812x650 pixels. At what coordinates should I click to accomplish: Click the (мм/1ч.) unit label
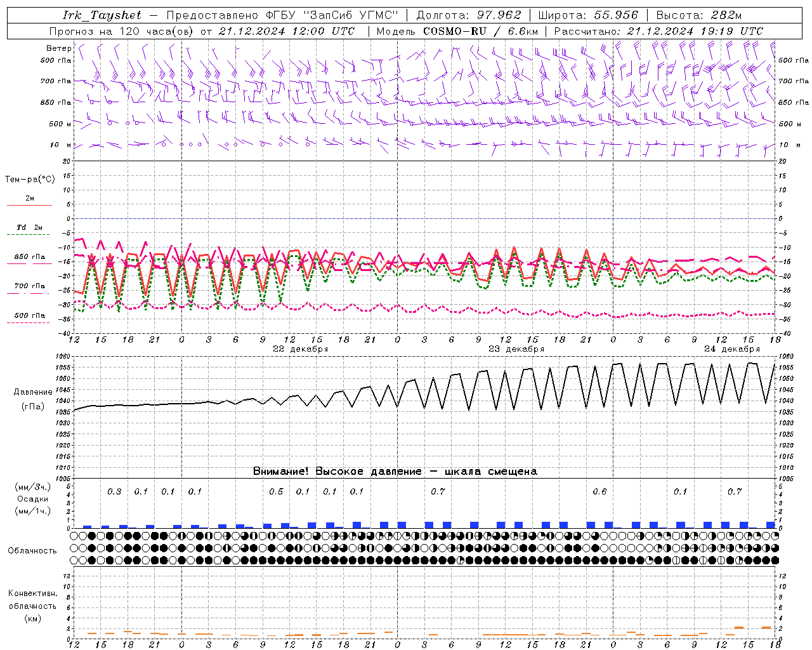pyautogui.click(x=32, y=511)
